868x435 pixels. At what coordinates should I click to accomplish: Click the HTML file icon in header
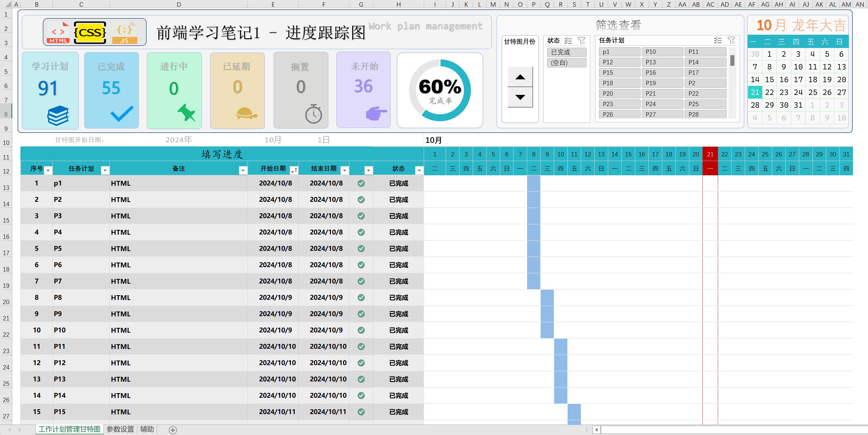pos(58,32)
